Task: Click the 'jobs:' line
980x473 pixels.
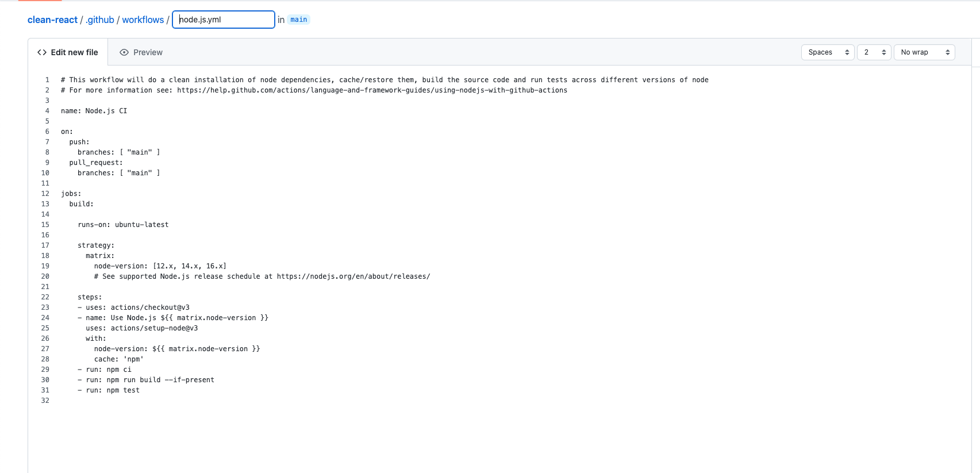Action: pyautogui.click(x=71, y=194)
